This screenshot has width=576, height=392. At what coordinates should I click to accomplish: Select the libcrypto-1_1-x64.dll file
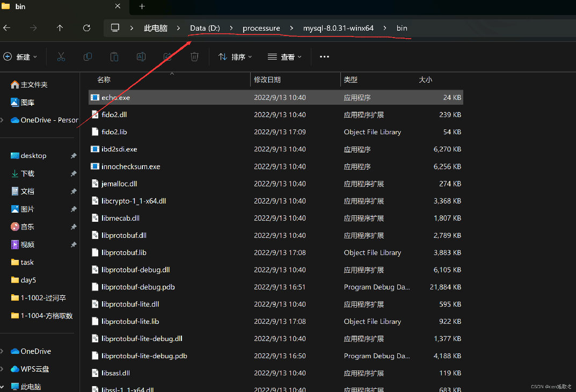pyautogui.click(x=275, y=201)
